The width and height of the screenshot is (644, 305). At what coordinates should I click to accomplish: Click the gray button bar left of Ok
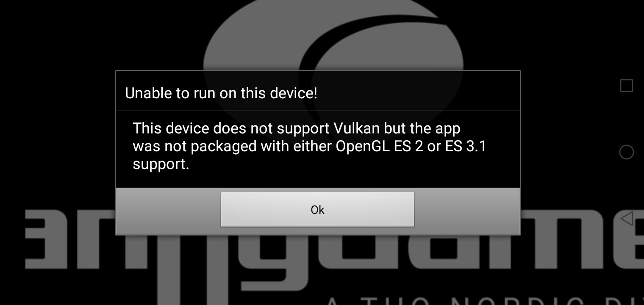(168, 211)
